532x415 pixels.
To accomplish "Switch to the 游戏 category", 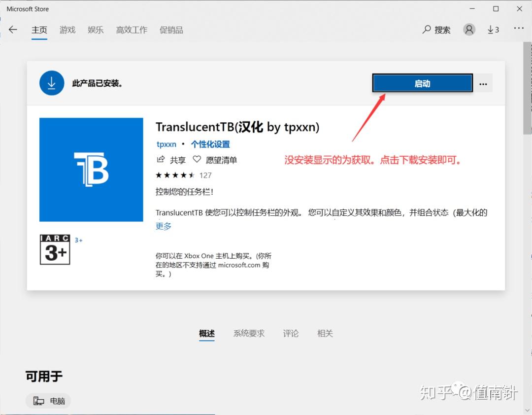I will (x=67, y=30).
